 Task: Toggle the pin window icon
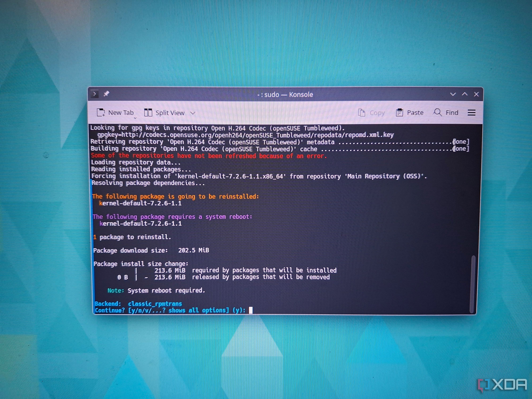click(106, 94)
